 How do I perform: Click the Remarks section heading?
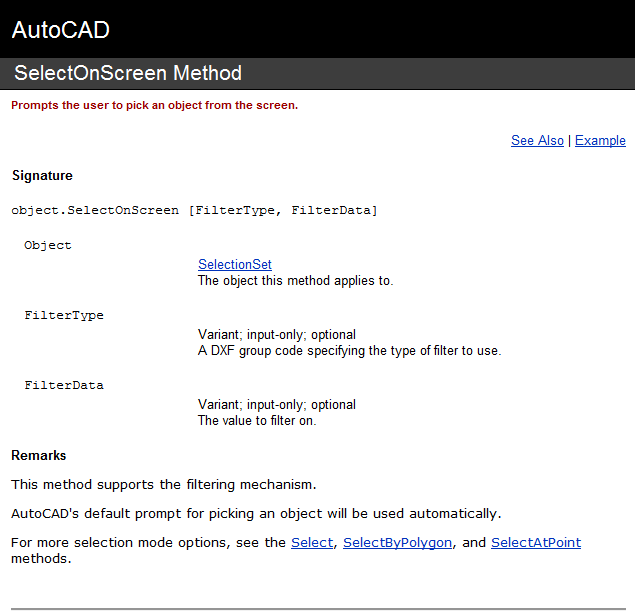pyautogui.click(x=38, y=456)
